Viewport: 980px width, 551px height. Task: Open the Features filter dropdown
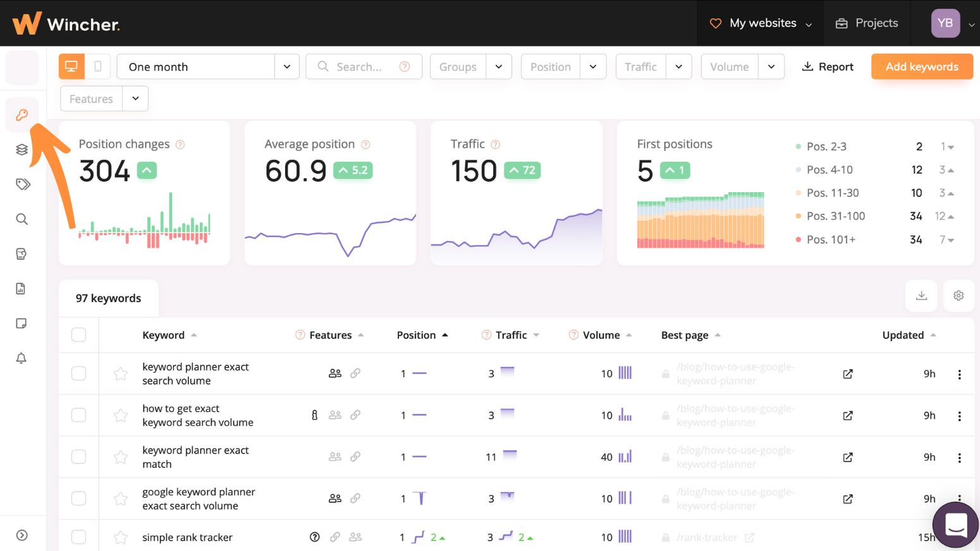pyautogui.click(x=135, y=99)
